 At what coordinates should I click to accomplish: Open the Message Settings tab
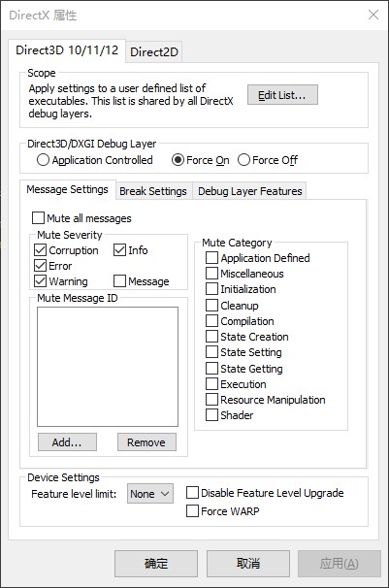[68, 190]
